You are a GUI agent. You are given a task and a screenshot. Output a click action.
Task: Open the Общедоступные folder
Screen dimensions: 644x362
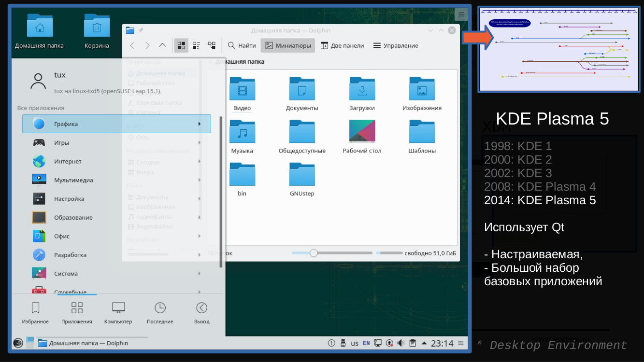(x=302, y=137)
